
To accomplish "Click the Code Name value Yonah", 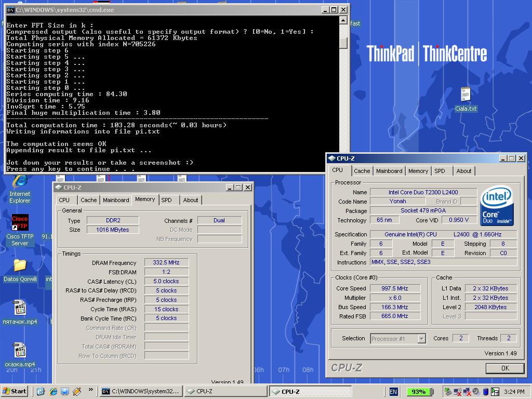I will tap(397, 201).
